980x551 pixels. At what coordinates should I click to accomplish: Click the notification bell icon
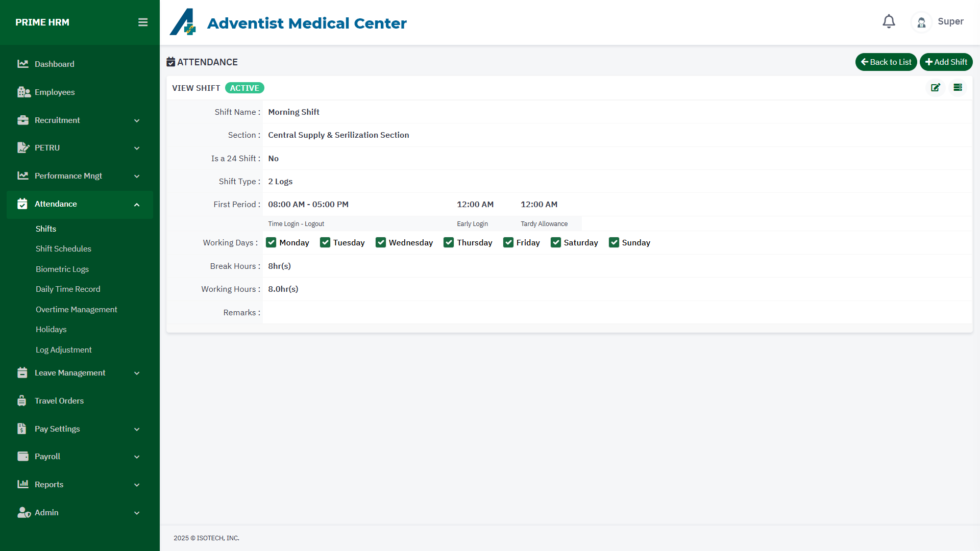tap(889, 21)
